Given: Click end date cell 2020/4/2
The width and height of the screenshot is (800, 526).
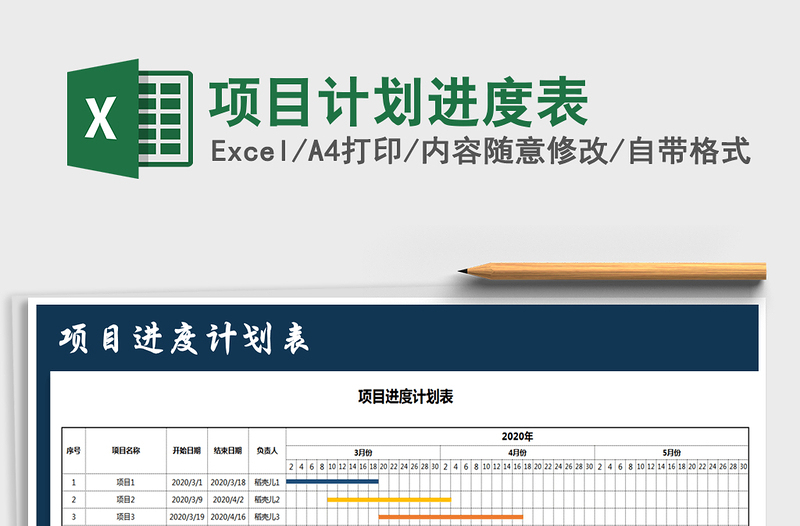Looking at the screenshot, I should (228, 499).
